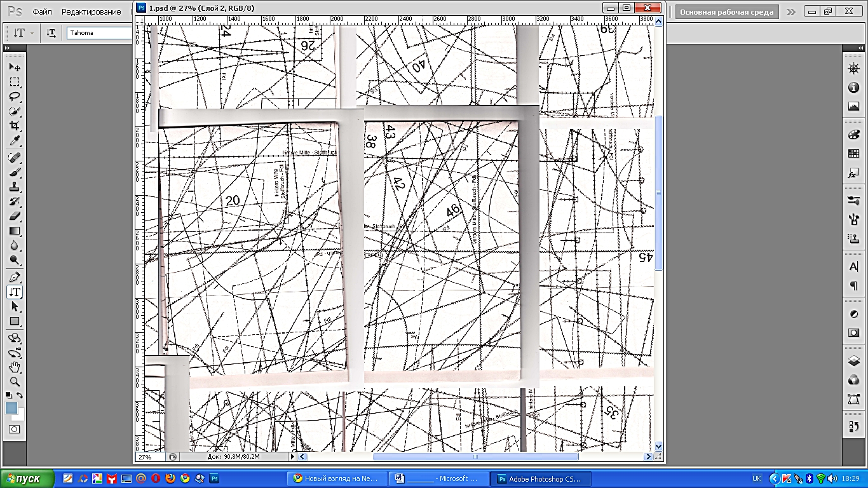
Task: Open the Swatches panel icon
Action: tap(853, 154)
